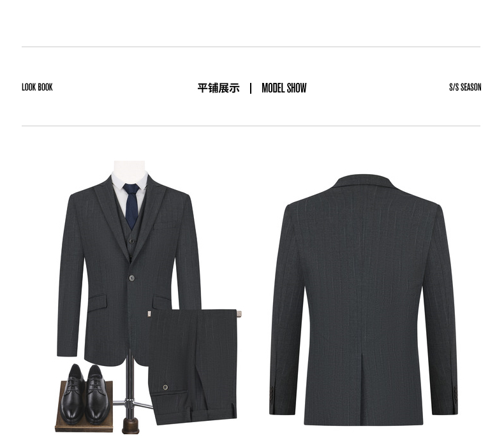This screenshot has height=440, width=504.
Task: Click the S/S SEASON label
Action: pos(465,87)
